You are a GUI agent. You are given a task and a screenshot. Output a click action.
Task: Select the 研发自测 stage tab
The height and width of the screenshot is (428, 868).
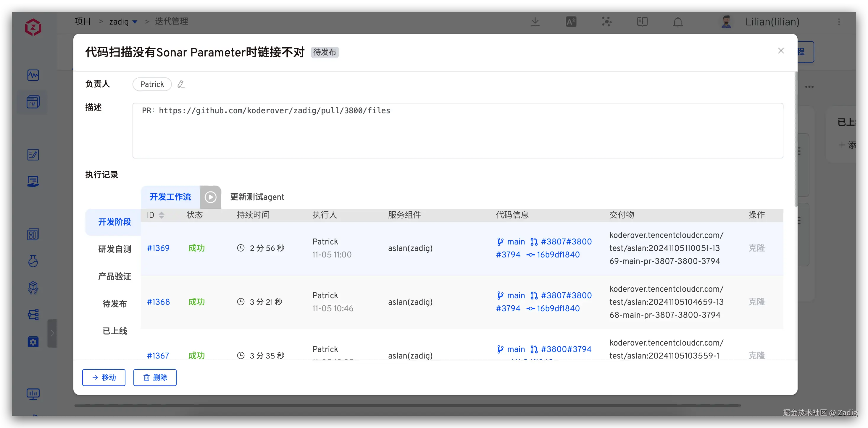[x=114, y=249]
